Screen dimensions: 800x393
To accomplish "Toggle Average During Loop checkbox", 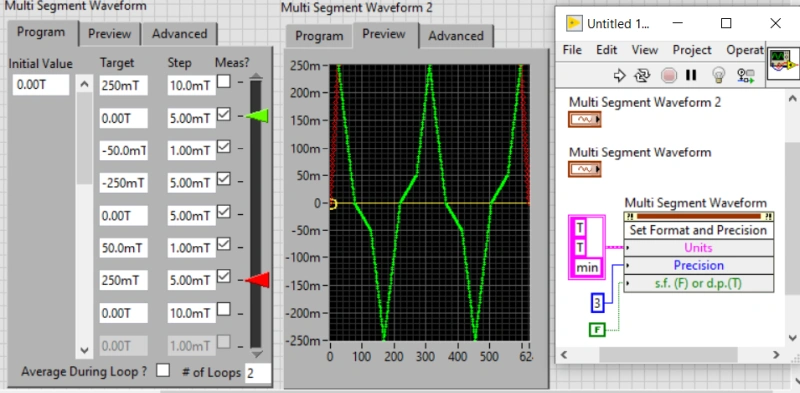I will click(163, 371).
